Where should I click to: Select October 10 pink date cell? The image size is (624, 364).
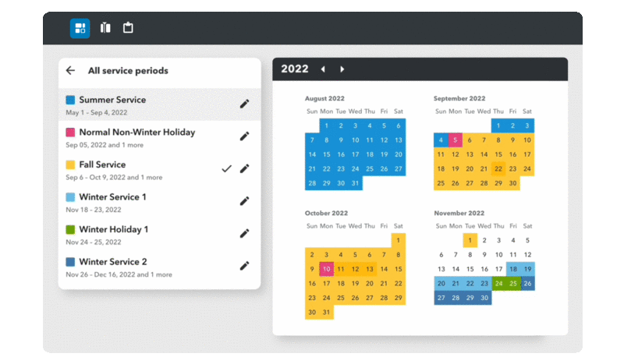326,270
